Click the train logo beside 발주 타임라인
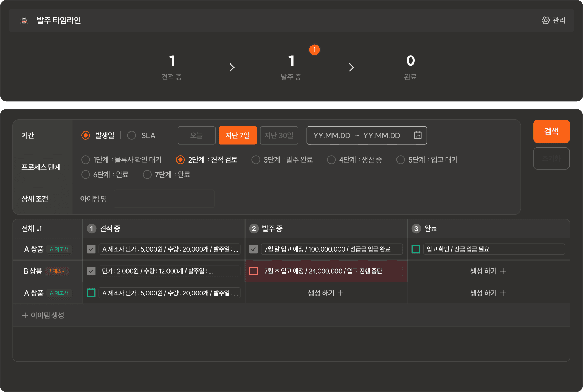Screen dimensions: 583x392 point(24,21)
